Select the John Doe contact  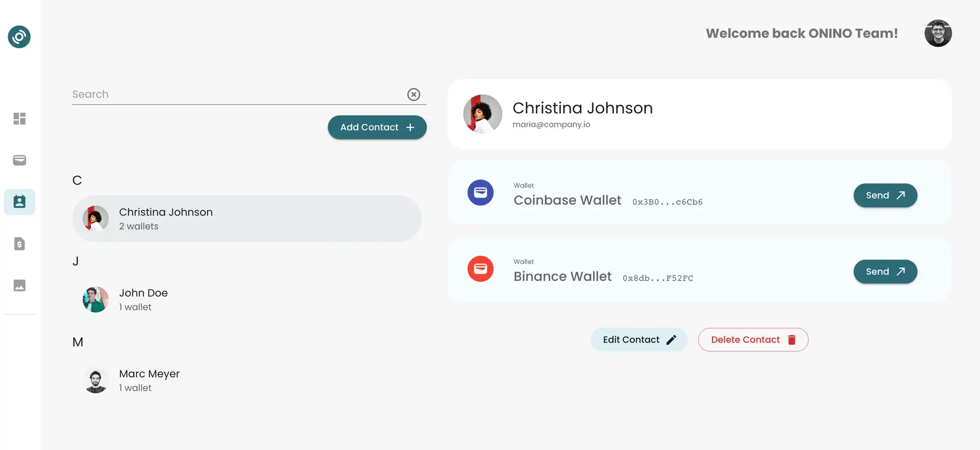coord(247,299)
